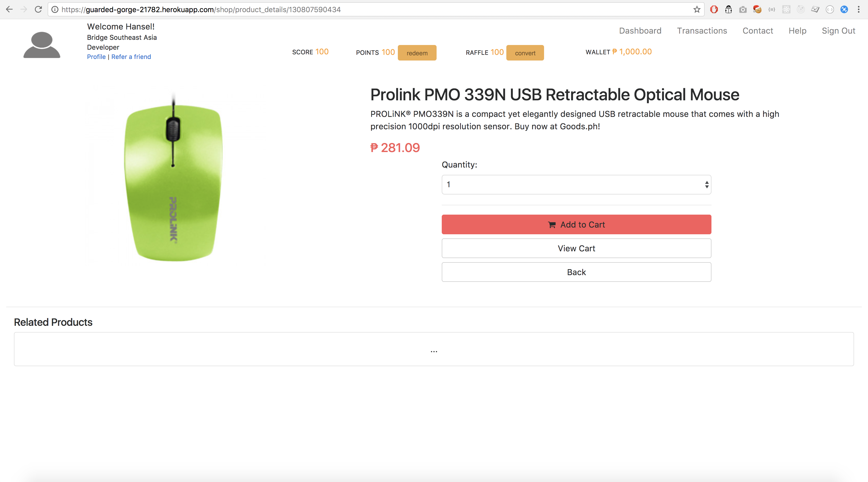Sign Out of the account
Viewport: 868px width, 482px height.
click(x=838, y=31)
